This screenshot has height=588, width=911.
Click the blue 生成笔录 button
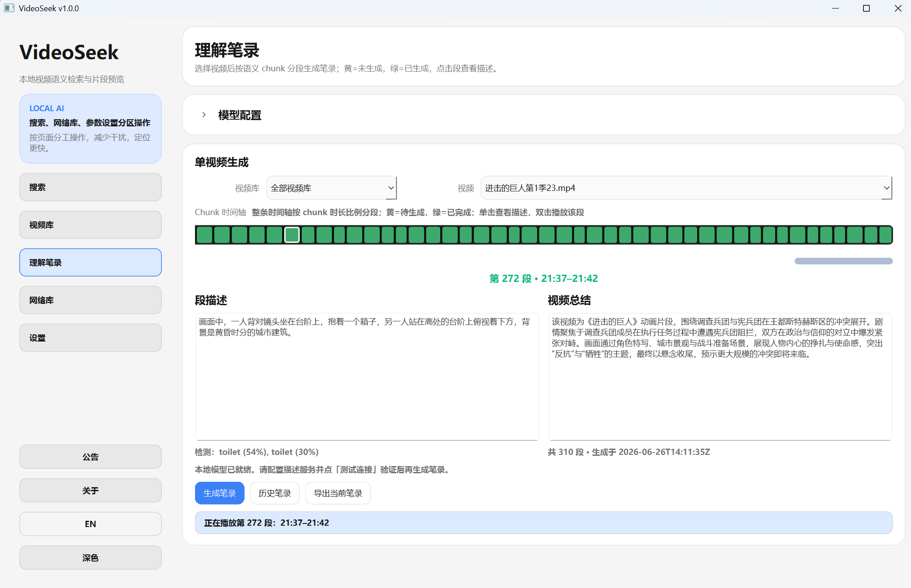click(220, 493)
